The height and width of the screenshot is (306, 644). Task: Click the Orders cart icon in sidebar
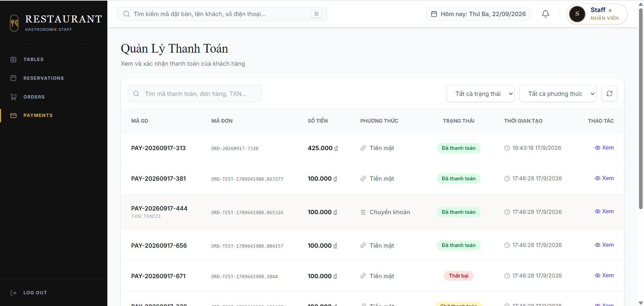click(13, 97)
